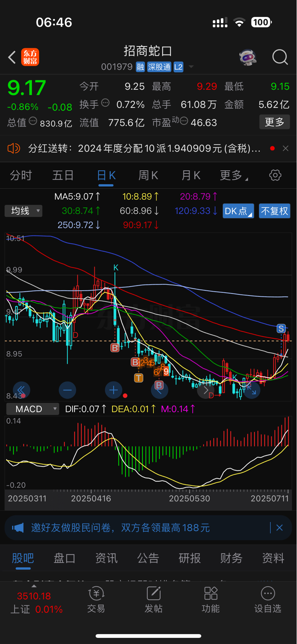Tap the MA5:9.07 value
The width and height of the screenshot is (297, 644).
(x=77, y=196)
